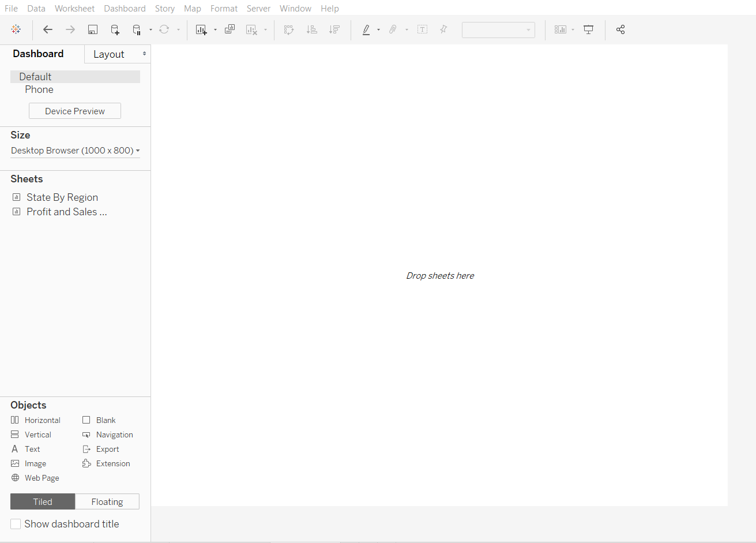
Task: Click the New Worksheet icon
Action: (x=201, y=29)
